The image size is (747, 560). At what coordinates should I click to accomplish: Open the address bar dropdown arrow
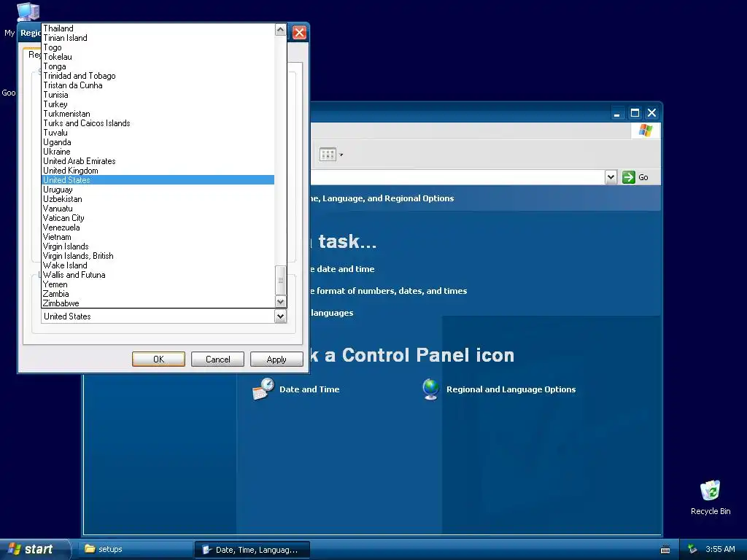tap(611, 177)
